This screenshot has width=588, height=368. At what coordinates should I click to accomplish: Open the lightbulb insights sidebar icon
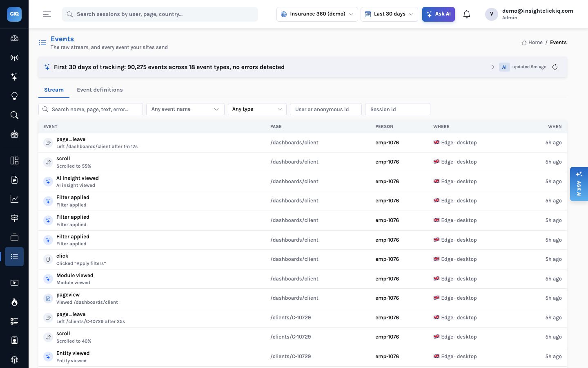(14, 96)
